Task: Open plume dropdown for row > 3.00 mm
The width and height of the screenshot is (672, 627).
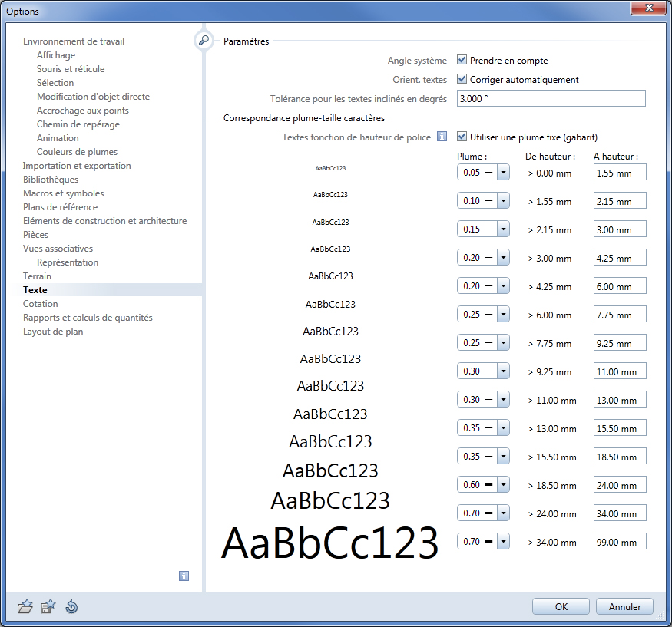Action: pos(503,257)
